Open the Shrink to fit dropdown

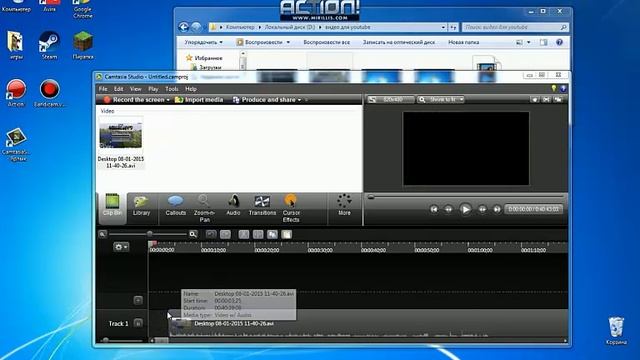(441, 100)
